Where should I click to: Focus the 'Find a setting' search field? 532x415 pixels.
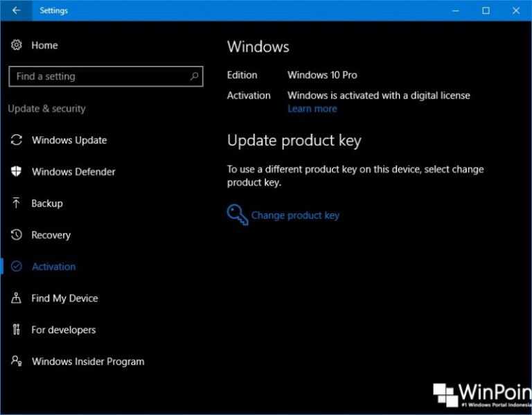coord(97,76)
